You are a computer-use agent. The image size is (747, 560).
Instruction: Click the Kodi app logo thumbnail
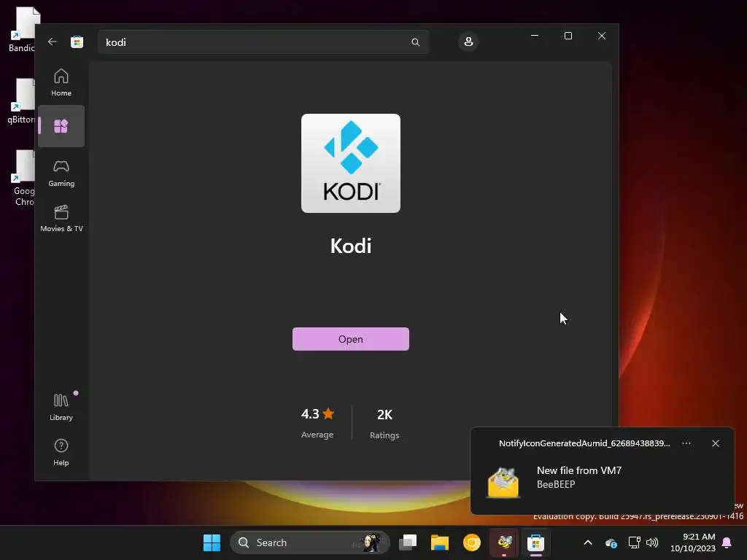point(351,163)
